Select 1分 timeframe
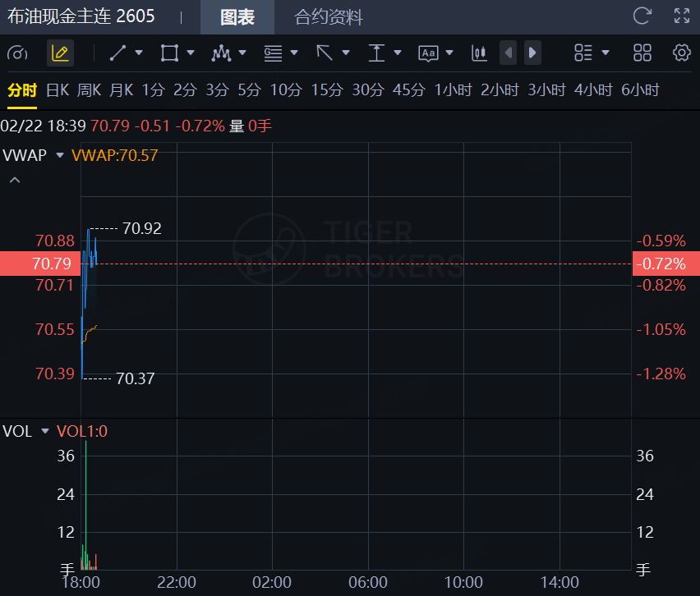This screenshot has height=596, width=700. [153, 90]
